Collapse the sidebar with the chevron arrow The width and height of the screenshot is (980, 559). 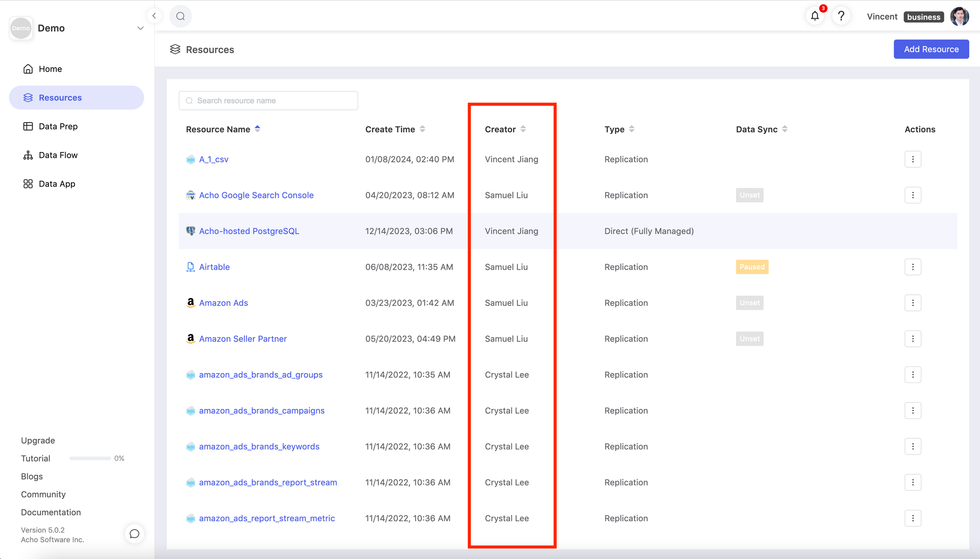tap(154, 16)
